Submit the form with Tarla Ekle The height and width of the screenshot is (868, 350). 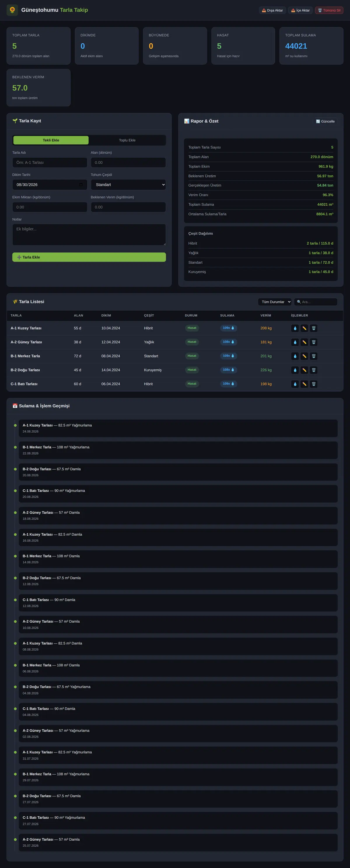pyautogui.click(x=89, y=257)
